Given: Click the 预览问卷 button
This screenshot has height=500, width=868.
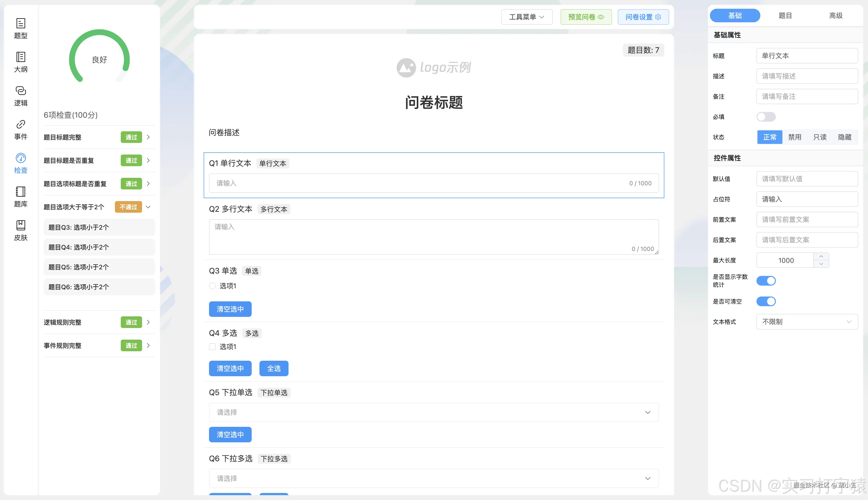Looking at the screenshot, I should [x=586, y=16].
